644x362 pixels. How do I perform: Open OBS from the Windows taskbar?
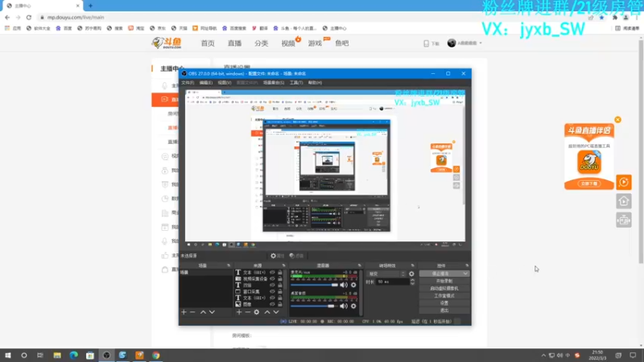(106, 356)
